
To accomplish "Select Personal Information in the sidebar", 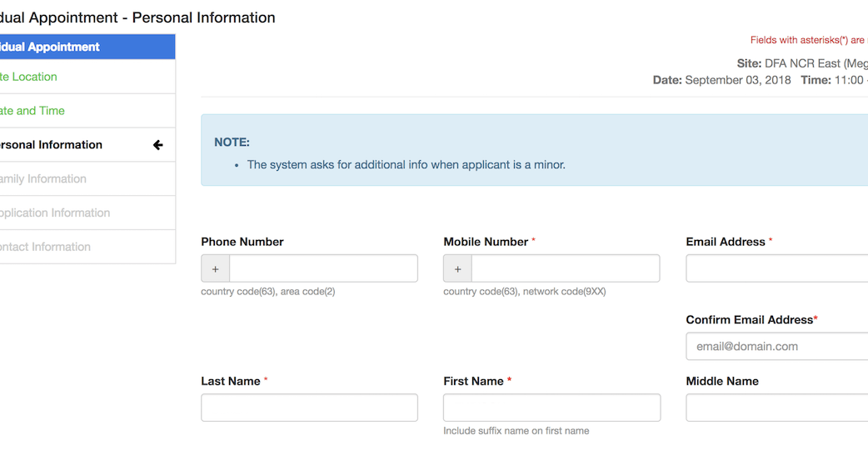I will pos(52,145).
